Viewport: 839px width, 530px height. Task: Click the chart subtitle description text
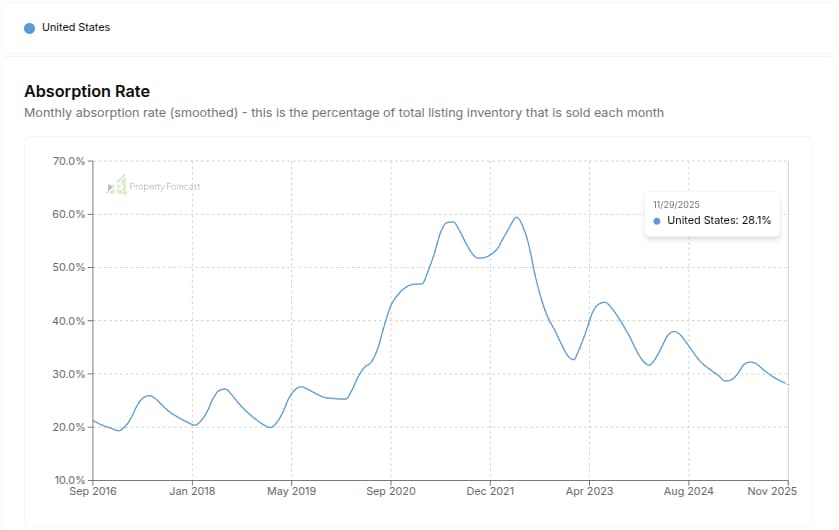pyautogui.click(x=343, y=113)
